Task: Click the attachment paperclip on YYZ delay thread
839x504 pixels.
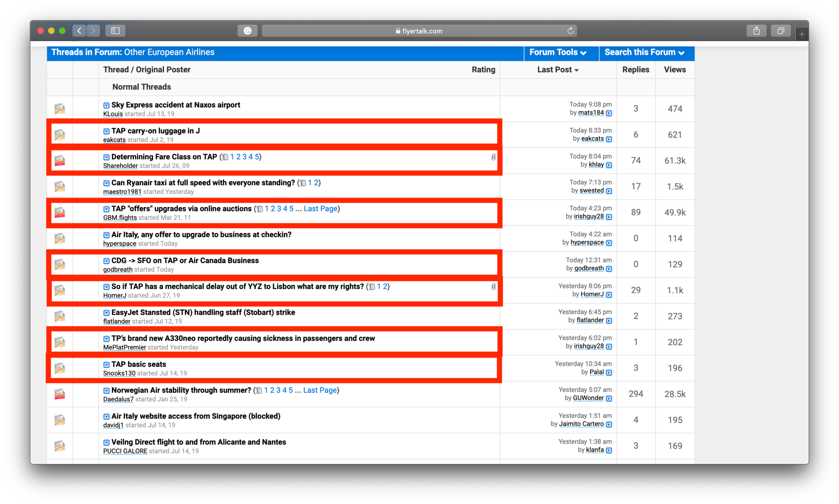Action: pos(493,287)
